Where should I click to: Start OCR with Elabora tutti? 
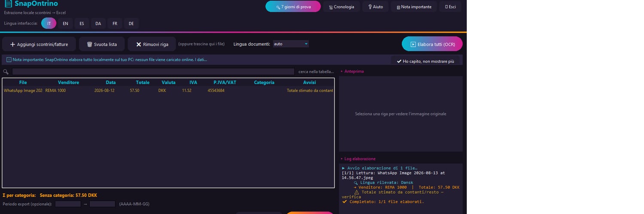tap(432, 44)
